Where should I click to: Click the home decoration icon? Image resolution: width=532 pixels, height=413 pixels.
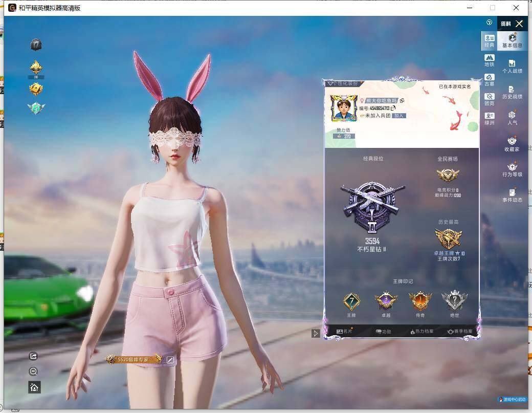point(34,387)
